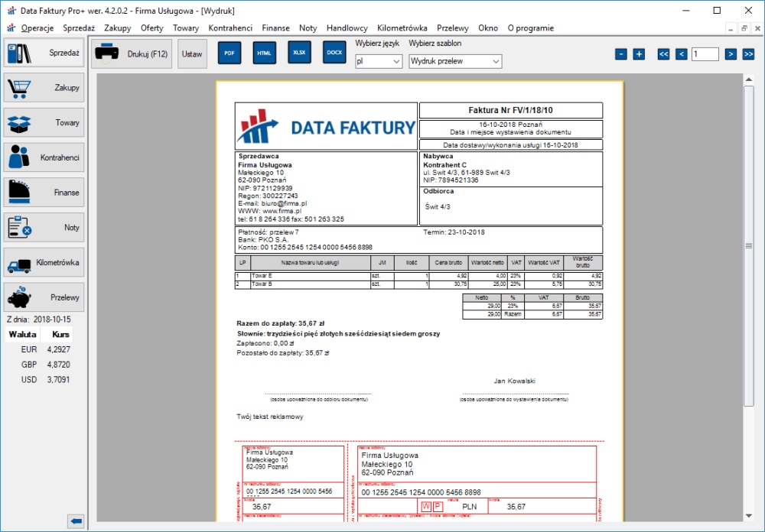This screenshot has height=532, width=765.
Task: Open the Kilometrówka menu
Action: [402, 28]
